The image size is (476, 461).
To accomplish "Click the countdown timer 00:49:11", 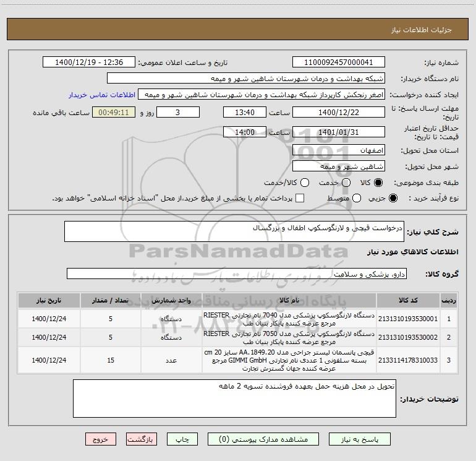I will pyautogui.click(x=114, y=112).
